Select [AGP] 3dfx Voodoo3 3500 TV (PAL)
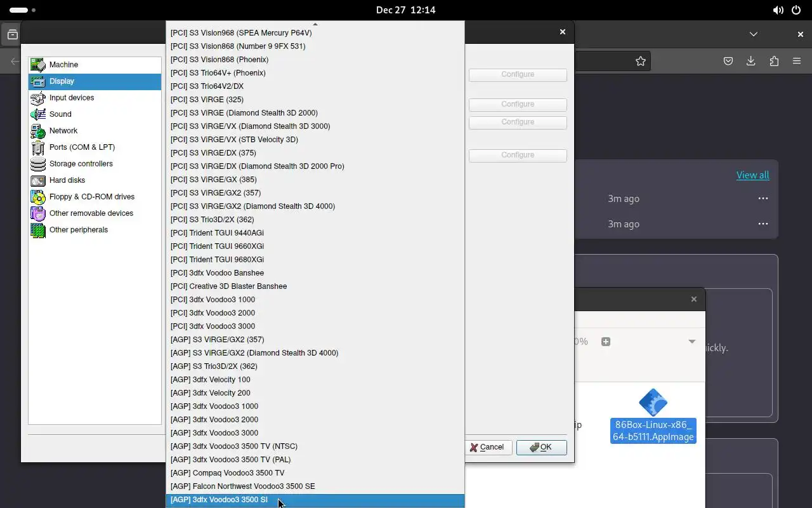 (x=315, y=460)
